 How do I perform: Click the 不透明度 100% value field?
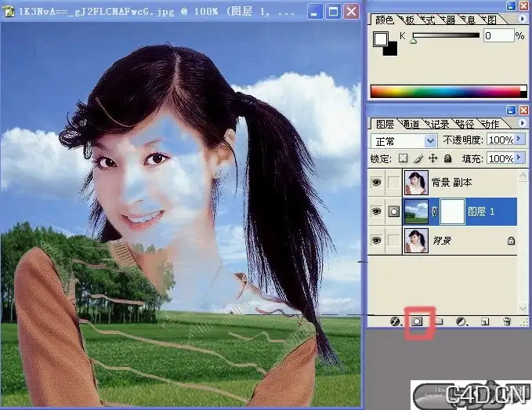[501, 140]
